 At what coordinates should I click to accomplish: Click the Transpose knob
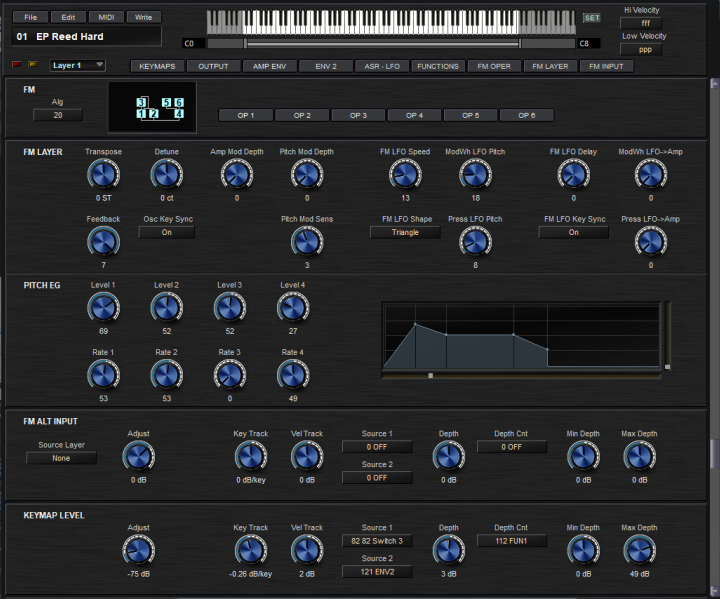[x=103, y=175]
